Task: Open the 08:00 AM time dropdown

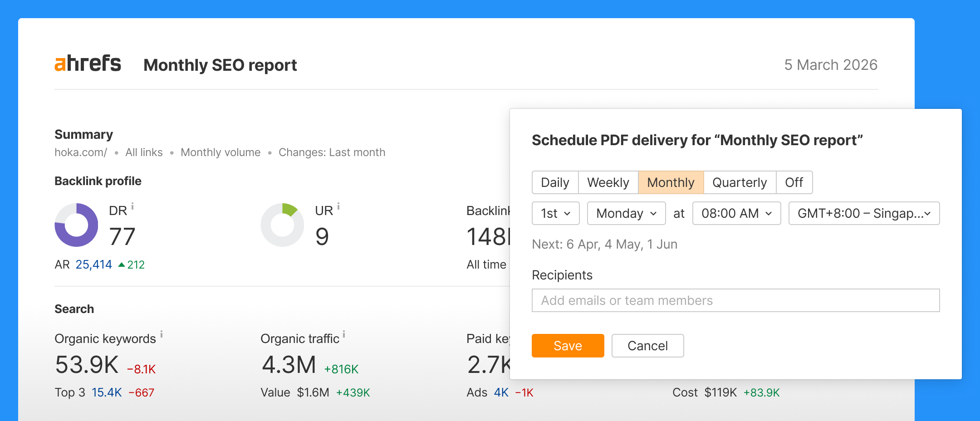Action: click(x=736, y=213)
